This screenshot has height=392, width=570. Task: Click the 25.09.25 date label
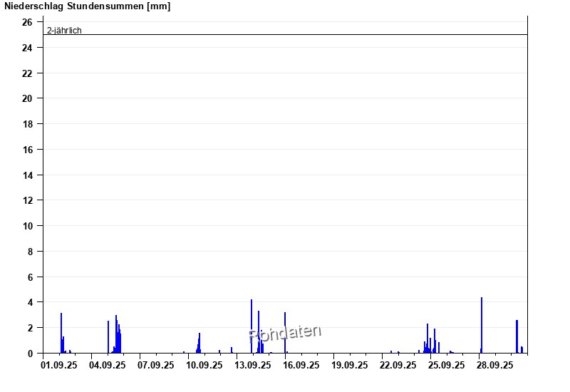pyautogui.click(x=446, y=366)
